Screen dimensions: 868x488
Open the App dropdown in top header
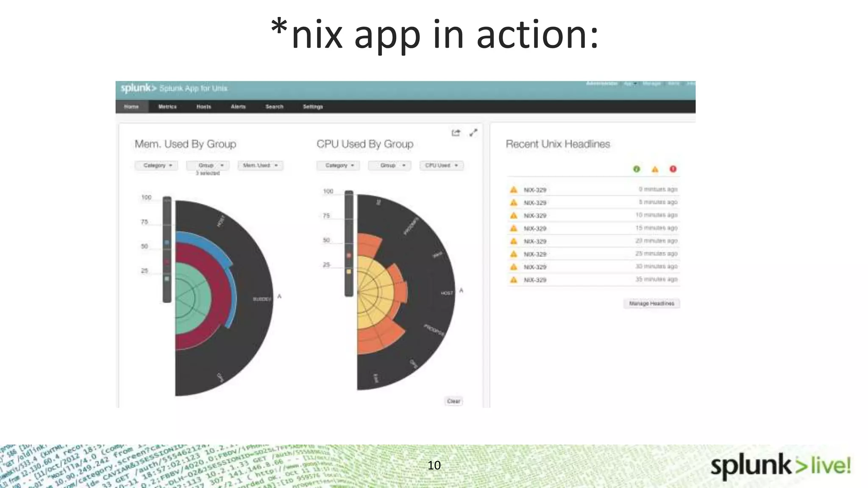point(630,83)
